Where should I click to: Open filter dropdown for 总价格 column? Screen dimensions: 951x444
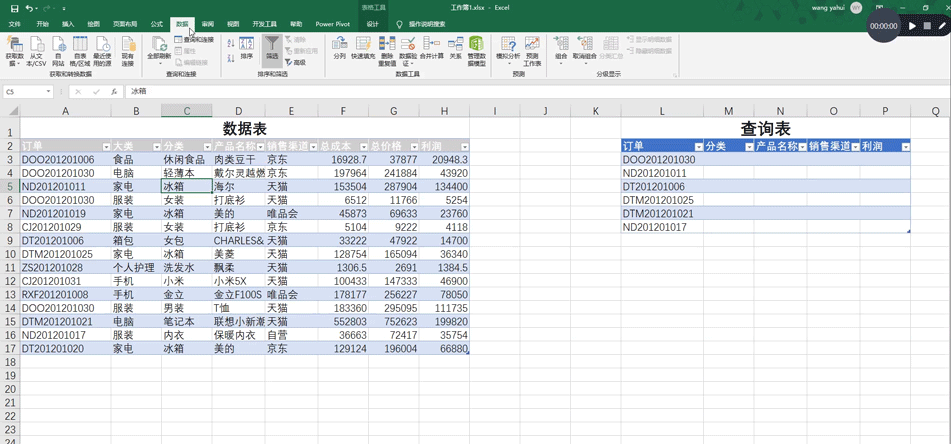tap(414, 147)
